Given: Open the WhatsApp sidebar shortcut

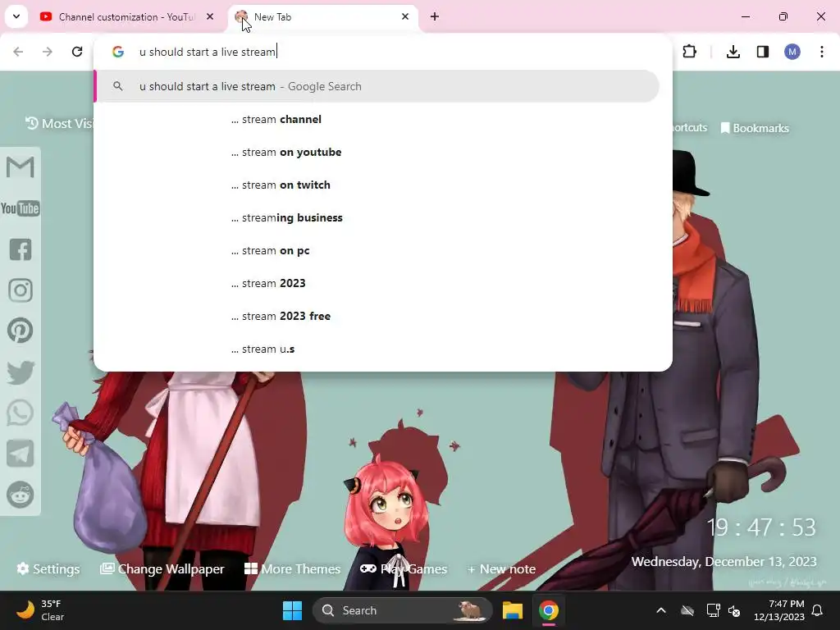Looking at the screenshot, I should (x=21, y=413).
